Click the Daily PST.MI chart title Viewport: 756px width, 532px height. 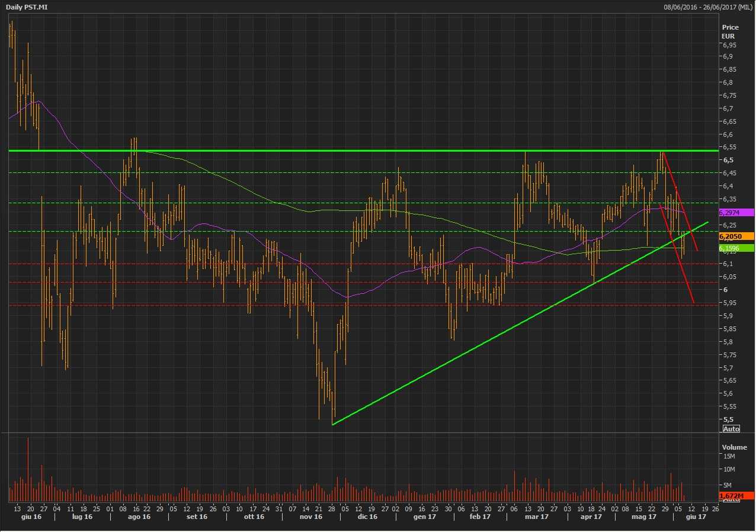pyautogui.click(x=27, y=6)
